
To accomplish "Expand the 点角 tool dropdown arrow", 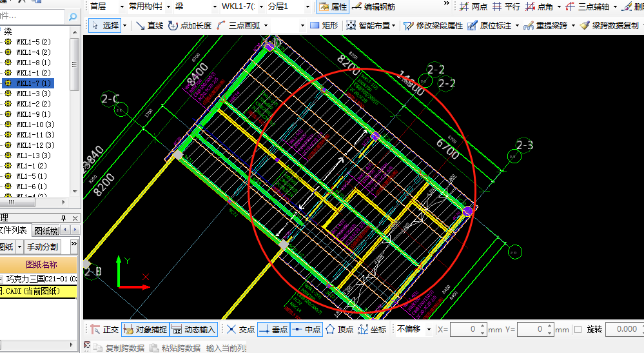I will 559,6.
